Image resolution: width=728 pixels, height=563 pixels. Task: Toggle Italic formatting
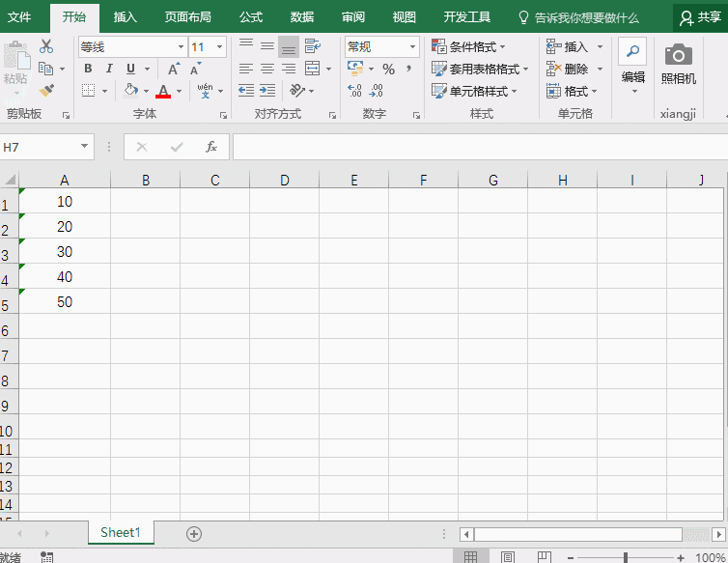point(108,69)
